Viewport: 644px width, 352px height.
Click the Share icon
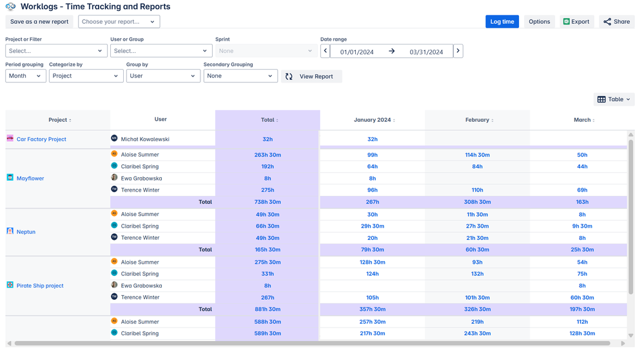pos(607,22)
